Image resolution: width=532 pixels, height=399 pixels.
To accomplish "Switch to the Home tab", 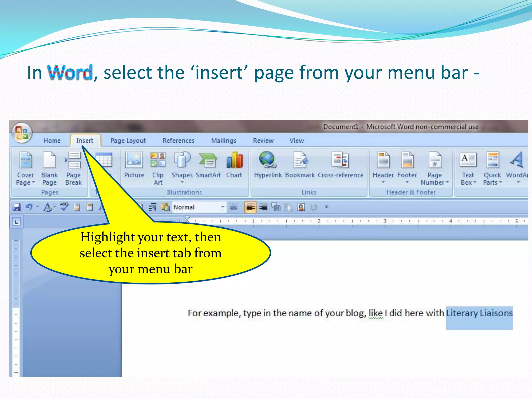I will [52, 141].
